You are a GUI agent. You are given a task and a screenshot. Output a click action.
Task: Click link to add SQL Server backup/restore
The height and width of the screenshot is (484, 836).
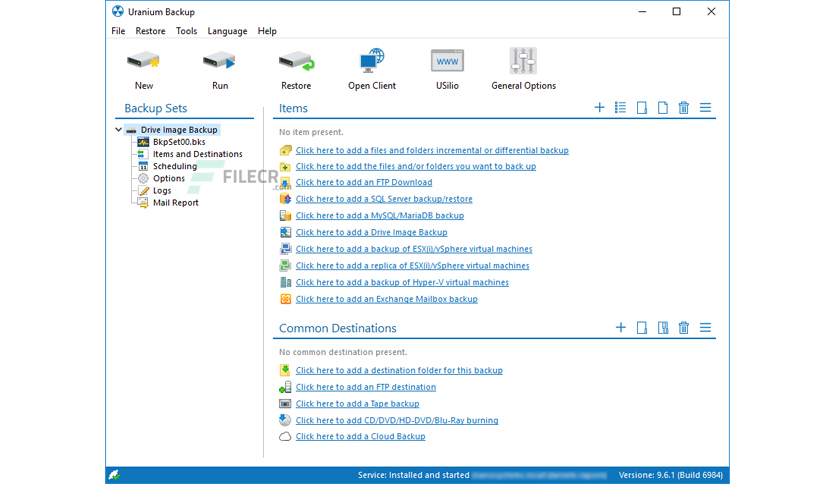[384, 199]
